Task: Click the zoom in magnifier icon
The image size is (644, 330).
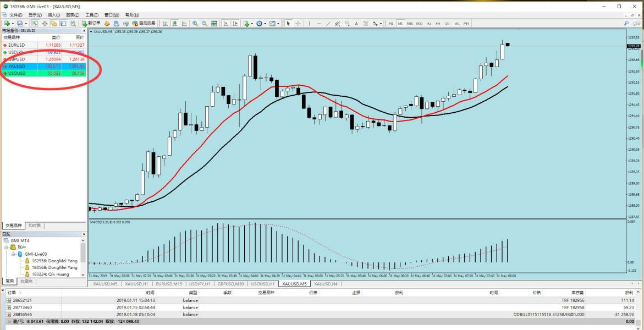Action: 195,24
